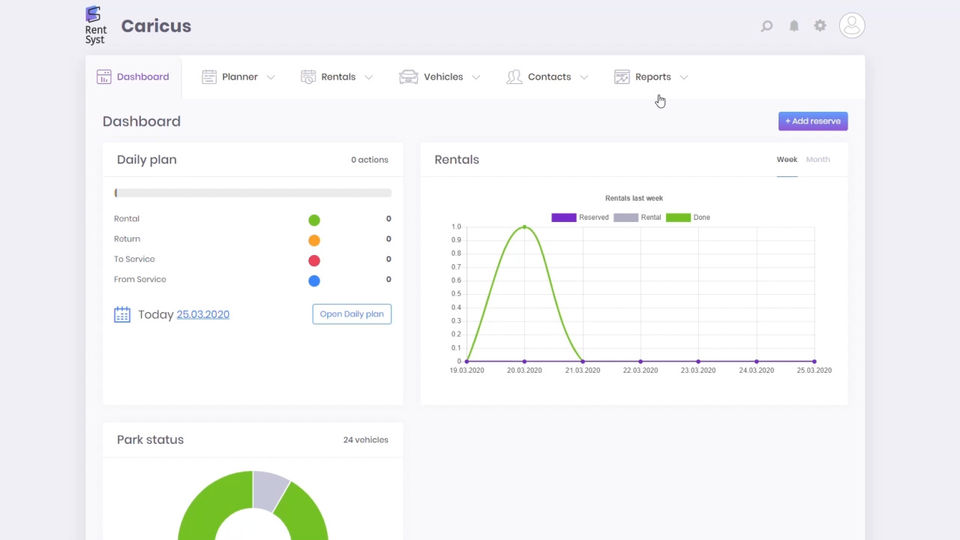This screenshot has width=960, height=540.
Task: Click the Vehicles car icon
Action: [x=408, y=77]
